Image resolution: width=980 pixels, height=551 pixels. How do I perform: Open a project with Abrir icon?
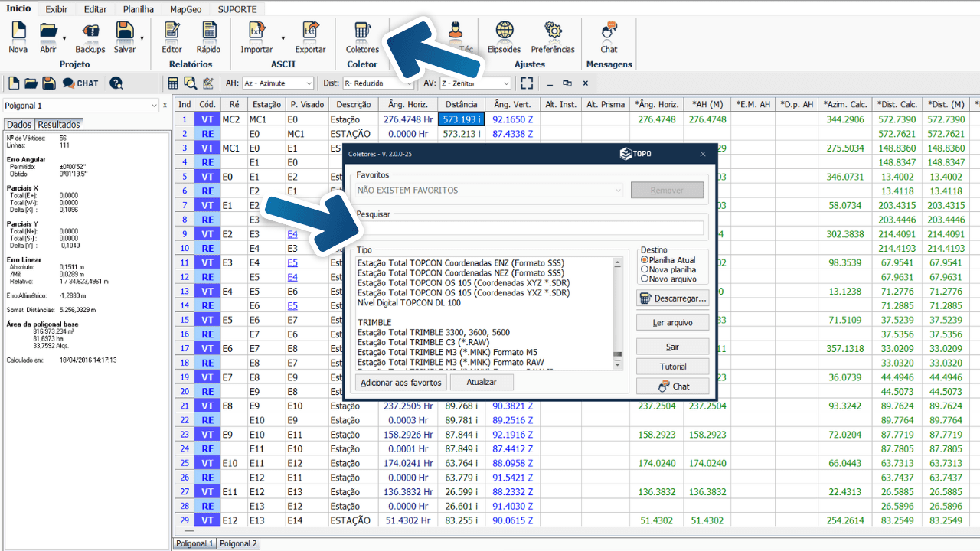48,37
